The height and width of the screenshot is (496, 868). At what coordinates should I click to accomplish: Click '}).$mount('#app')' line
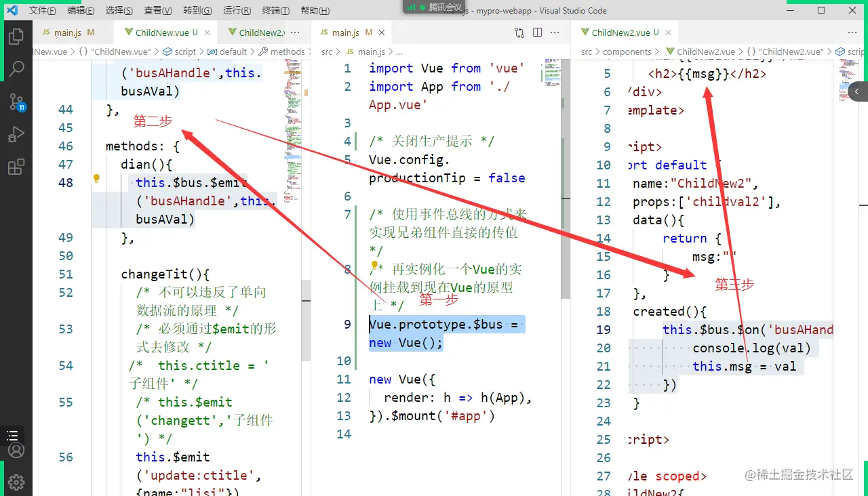click(x=432, y=415)
